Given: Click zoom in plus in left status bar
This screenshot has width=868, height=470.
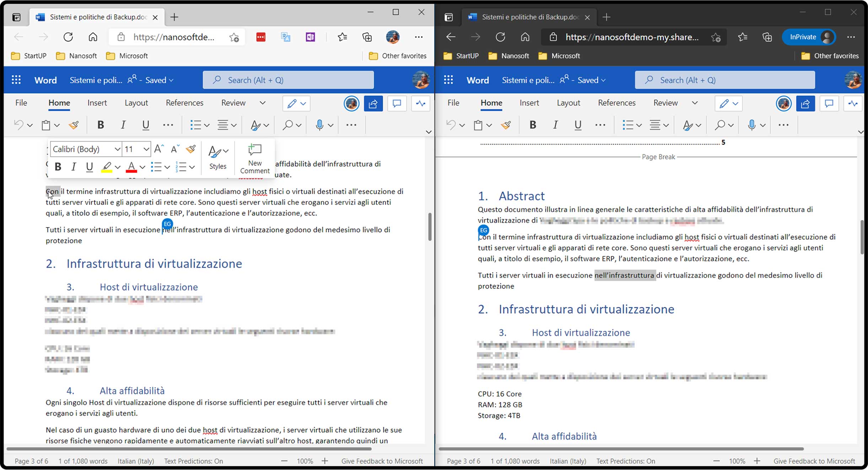Looking at the screenshot, I should point(325,461).
